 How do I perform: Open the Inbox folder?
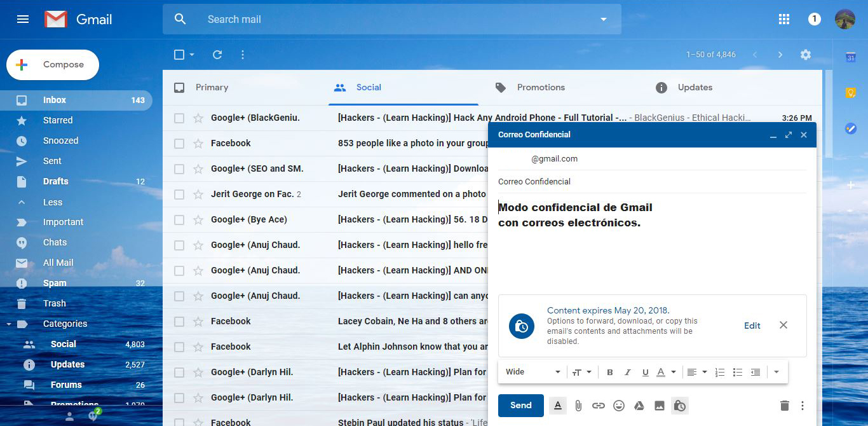coord(76,100)
